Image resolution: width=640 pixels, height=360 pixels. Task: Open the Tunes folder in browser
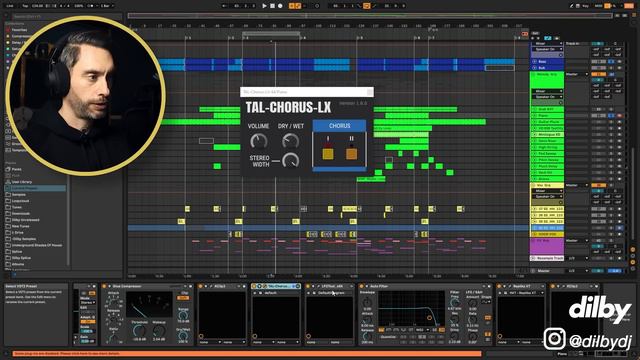17,207
